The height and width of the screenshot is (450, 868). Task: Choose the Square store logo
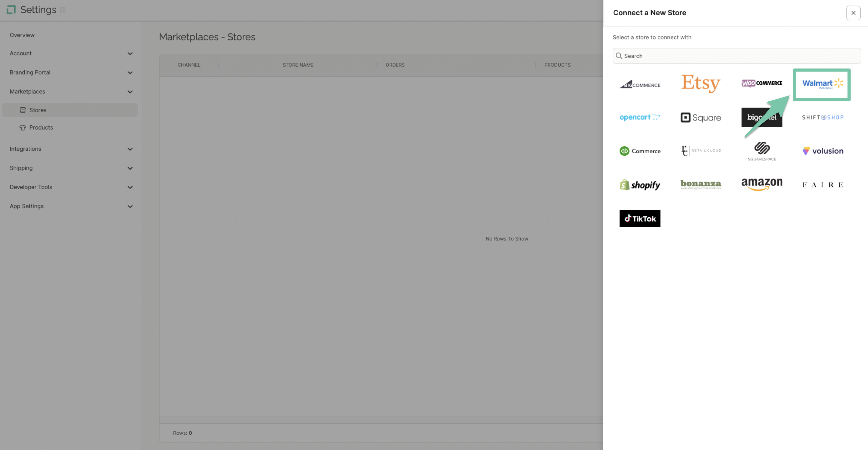tap(701, 117)
